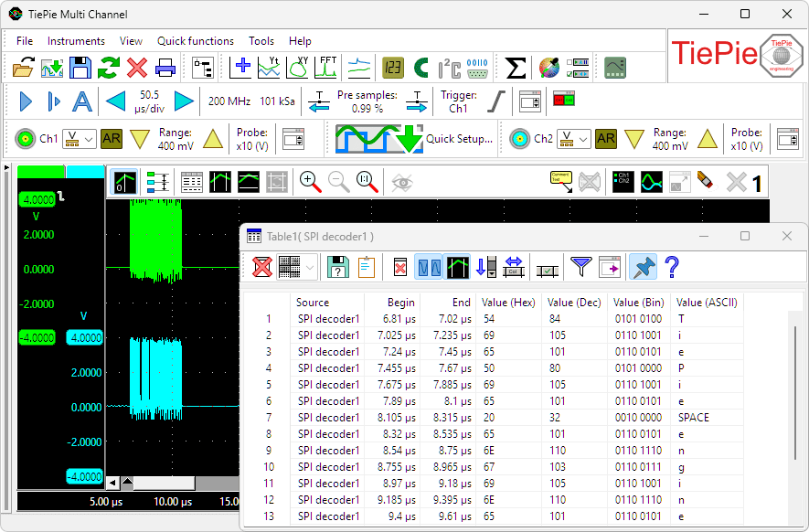
Task: Open table help question mark
Action: (x=672, y=267)
